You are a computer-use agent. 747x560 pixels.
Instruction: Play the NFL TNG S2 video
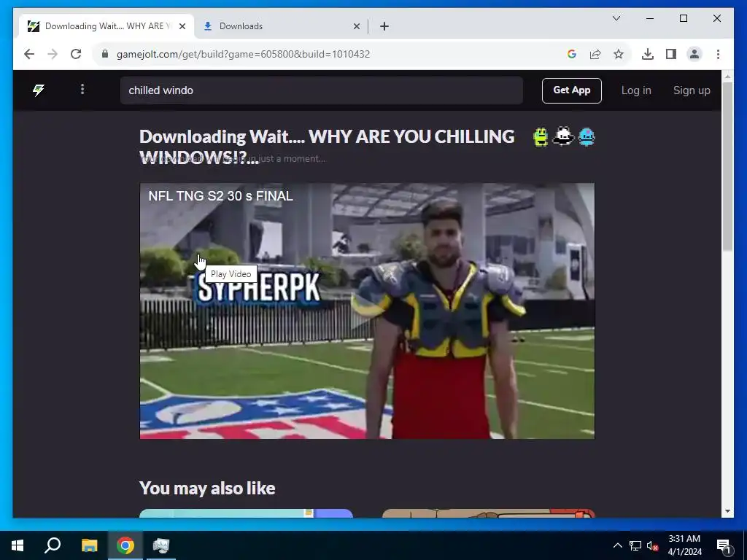[367, 311]
